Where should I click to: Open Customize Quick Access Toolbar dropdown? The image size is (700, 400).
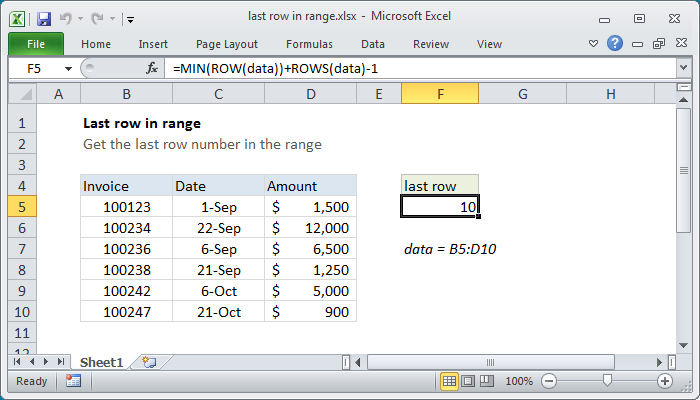point(131,18)
